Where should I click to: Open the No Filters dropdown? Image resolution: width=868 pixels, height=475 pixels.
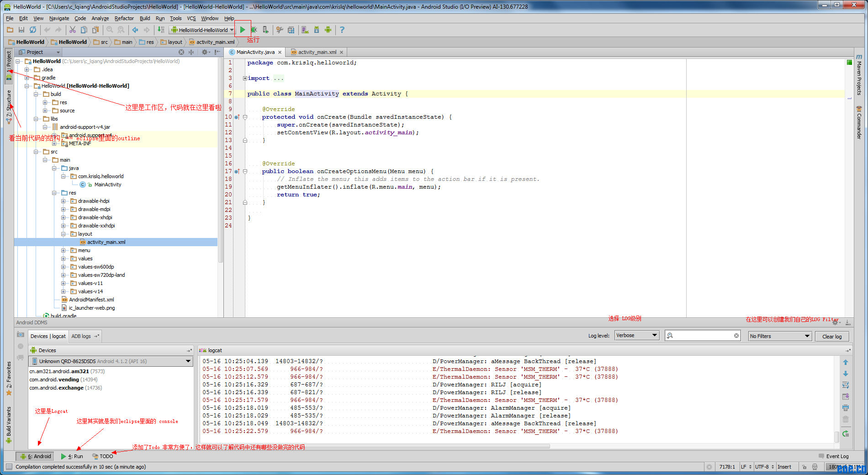(779, 336)
